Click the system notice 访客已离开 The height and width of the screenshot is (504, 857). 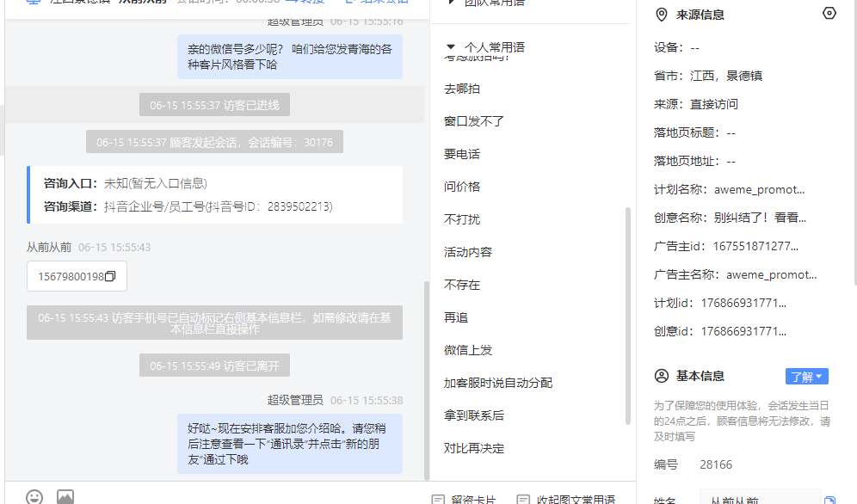point(214,366)
